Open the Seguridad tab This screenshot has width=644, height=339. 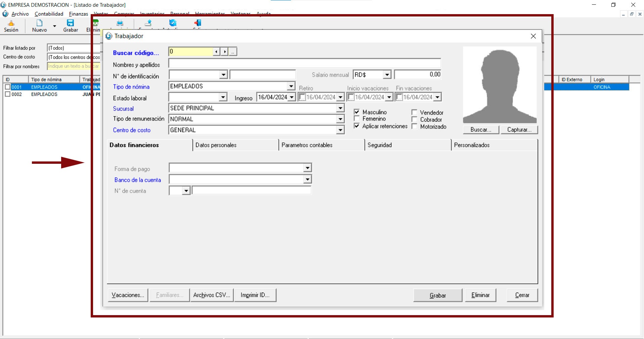tap(380, 145)
